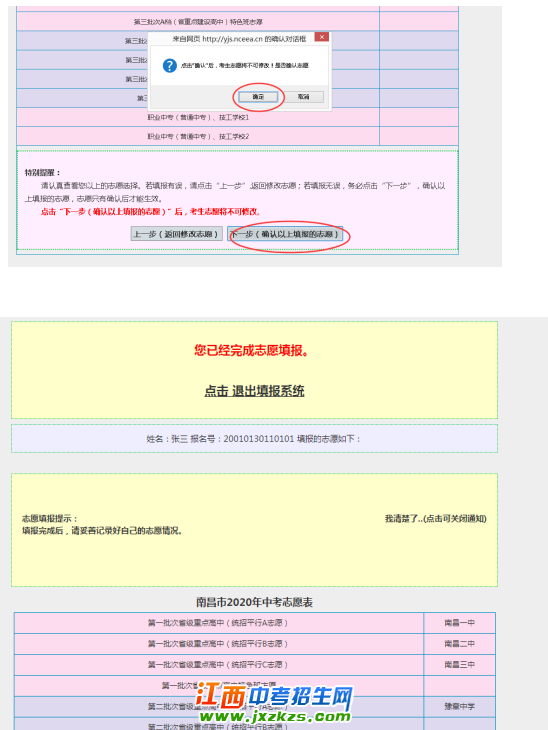Image resolution: width=548 pixels, height=730 pixels.
Task: Click 下一步（确认以上填报的志愿）button
Action: [285, 234]
